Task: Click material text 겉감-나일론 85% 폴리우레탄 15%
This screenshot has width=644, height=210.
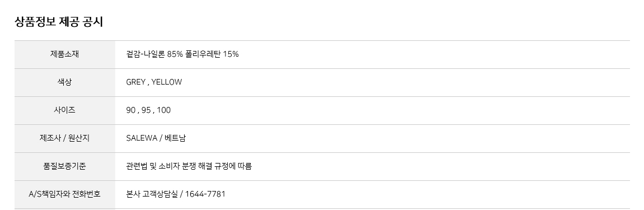Action: pyautogui.click(x=182, y=54)
